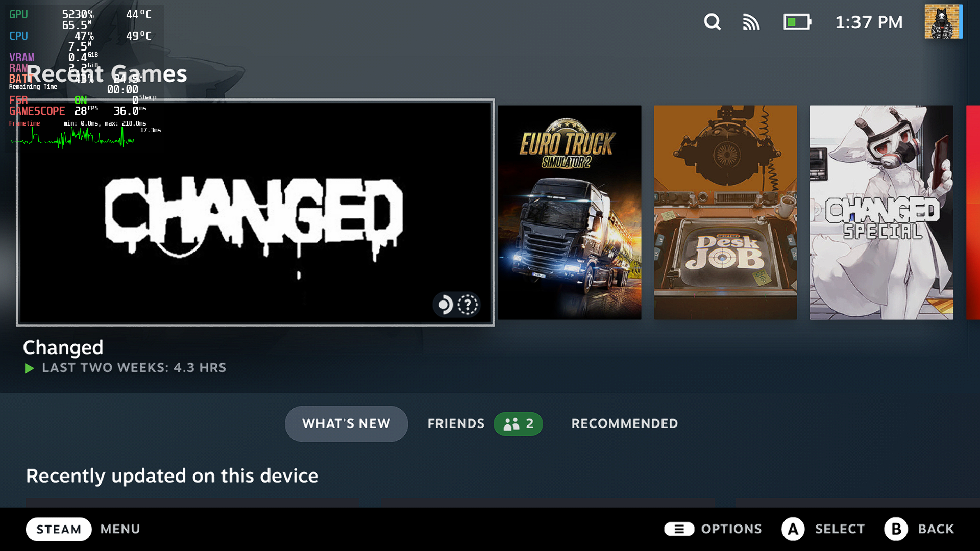Click the Changed Special Edition thumbnail
The width and height of the screenshot is (980, 551).
tap(881, 212)
